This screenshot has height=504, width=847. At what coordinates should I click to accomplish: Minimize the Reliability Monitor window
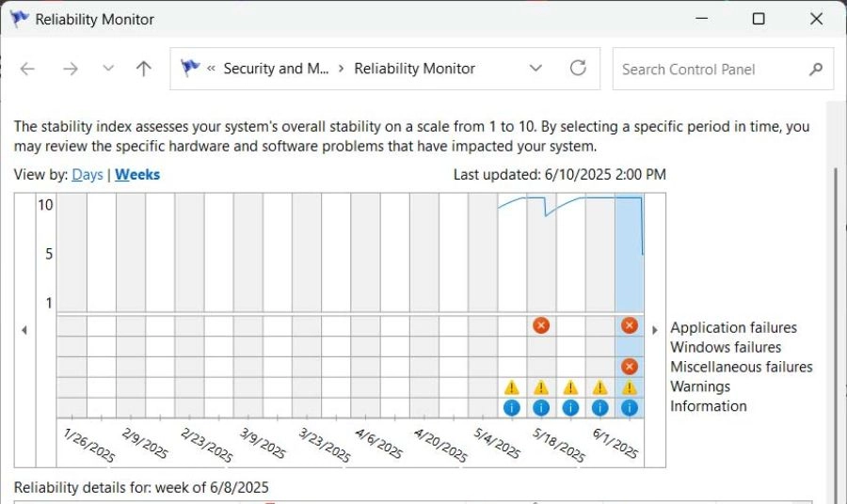pyautogui.click(x=702, y=19)
